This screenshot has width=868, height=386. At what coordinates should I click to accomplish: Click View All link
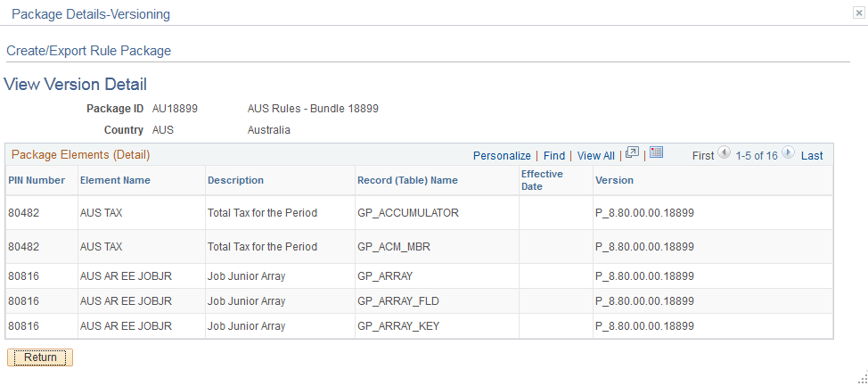click(595, 156)
